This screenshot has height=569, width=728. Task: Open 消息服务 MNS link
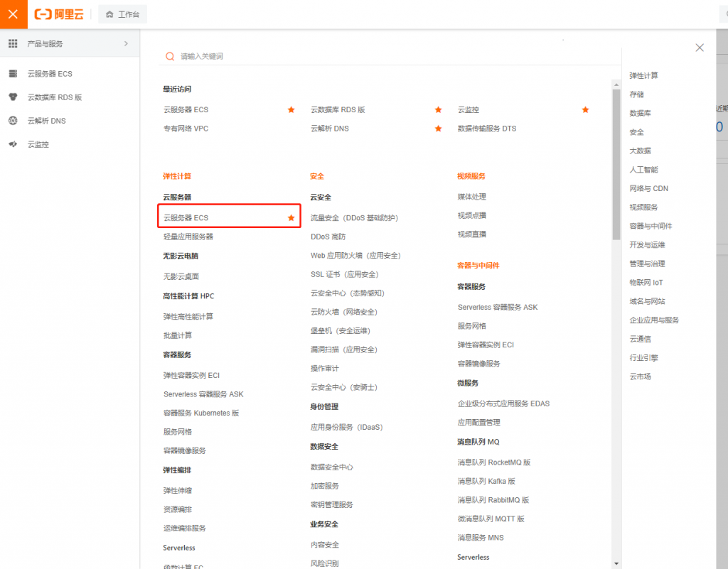click(481, 538)
